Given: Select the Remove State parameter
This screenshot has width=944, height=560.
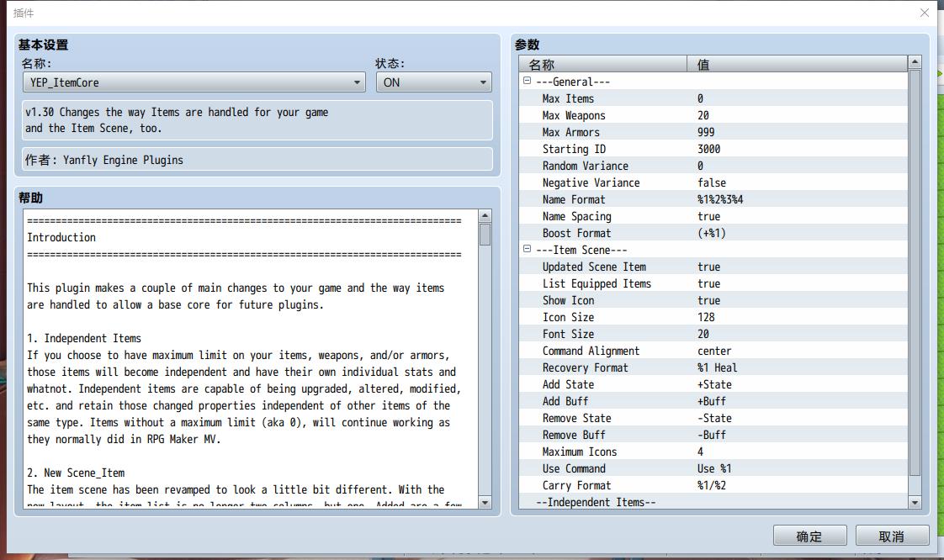Looking at the screenshot, I should point(713,419).
